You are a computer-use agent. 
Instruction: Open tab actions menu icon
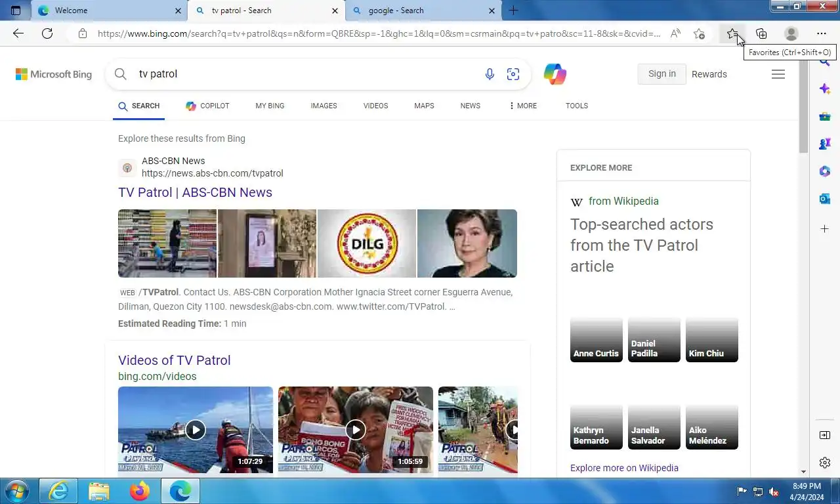click(x=16, y=10)
